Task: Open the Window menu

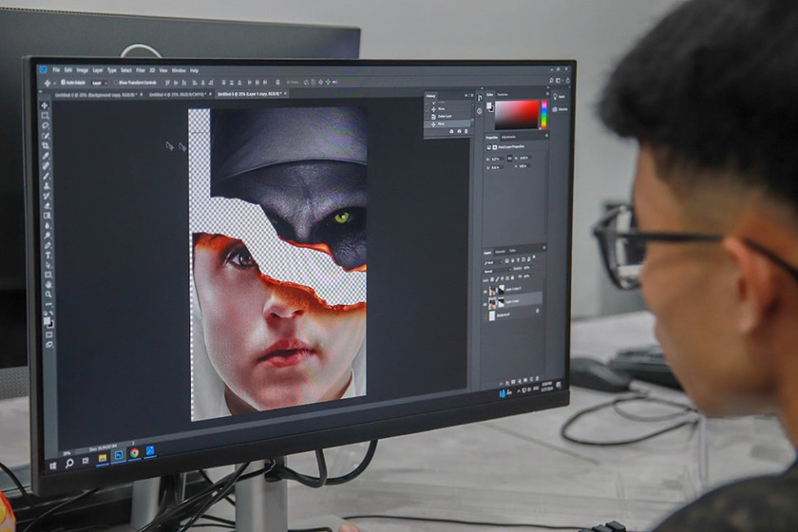Action: pos(179,70)
